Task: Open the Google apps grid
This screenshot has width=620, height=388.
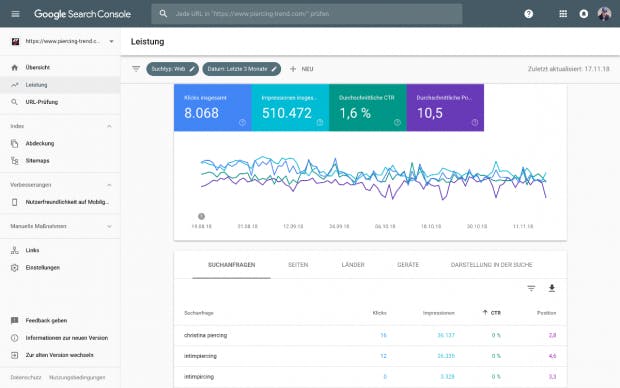Action: click(563, 14)
